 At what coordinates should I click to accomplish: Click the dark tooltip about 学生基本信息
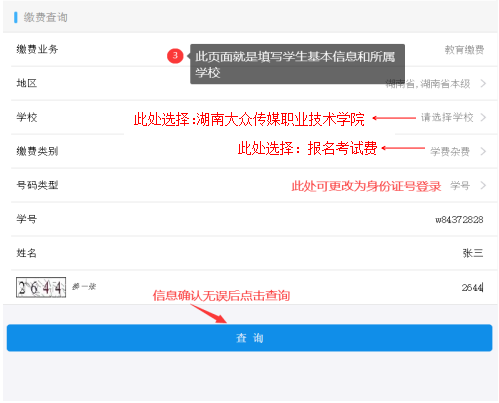click(297, 64)
